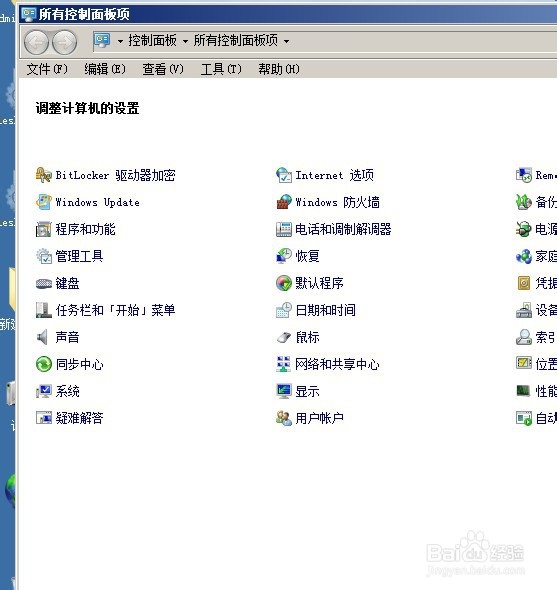The height and width of the screenshot is (590, 557).
Task: Click the 同步中心 green icon
Action: [43, 364]
